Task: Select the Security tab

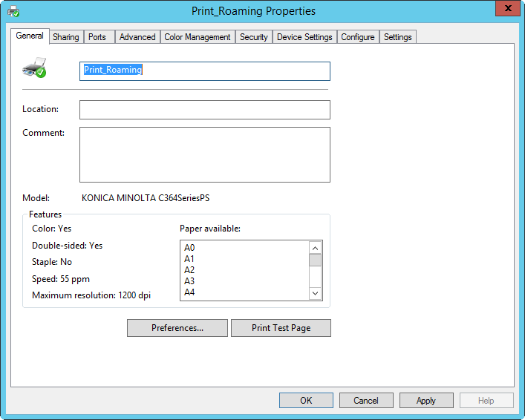Action: 253,37
